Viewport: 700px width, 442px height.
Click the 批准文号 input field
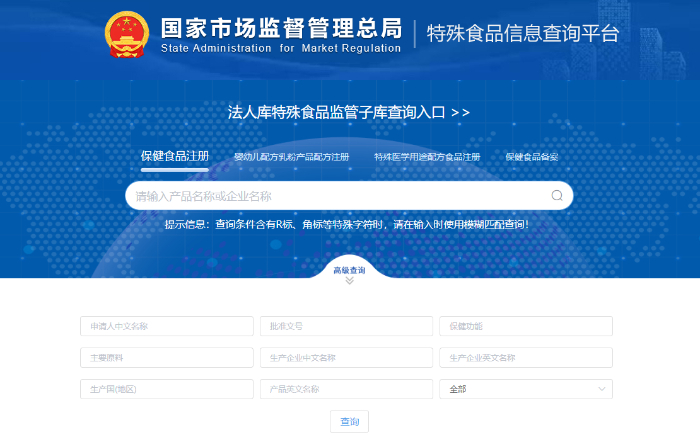(x=346, y=326)
